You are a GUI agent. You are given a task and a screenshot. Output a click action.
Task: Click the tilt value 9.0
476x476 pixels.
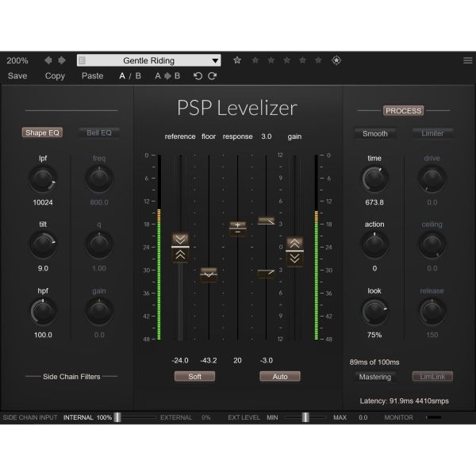(43, 268)
